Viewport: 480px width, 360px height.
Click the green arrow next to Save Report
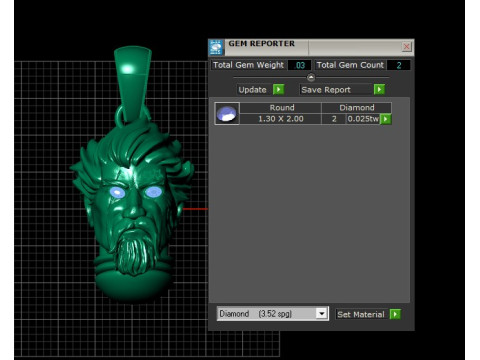point(379,89)
